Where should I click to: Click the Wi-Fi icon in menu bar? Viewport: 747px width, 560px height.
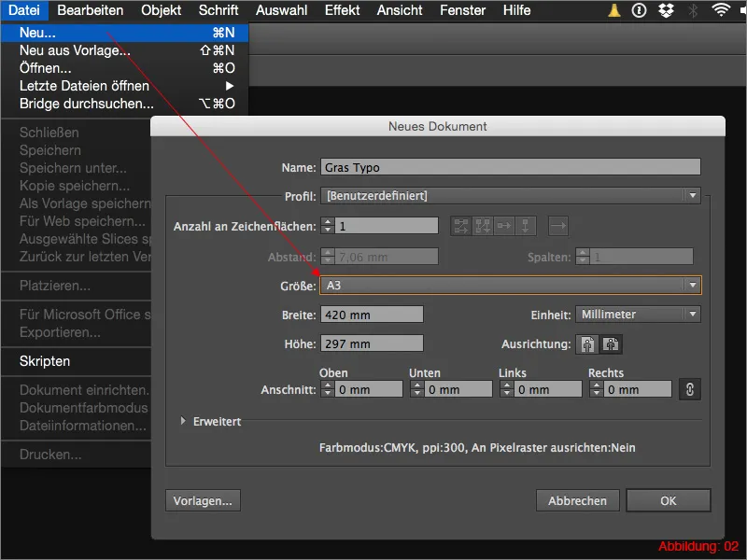[721, 10]
